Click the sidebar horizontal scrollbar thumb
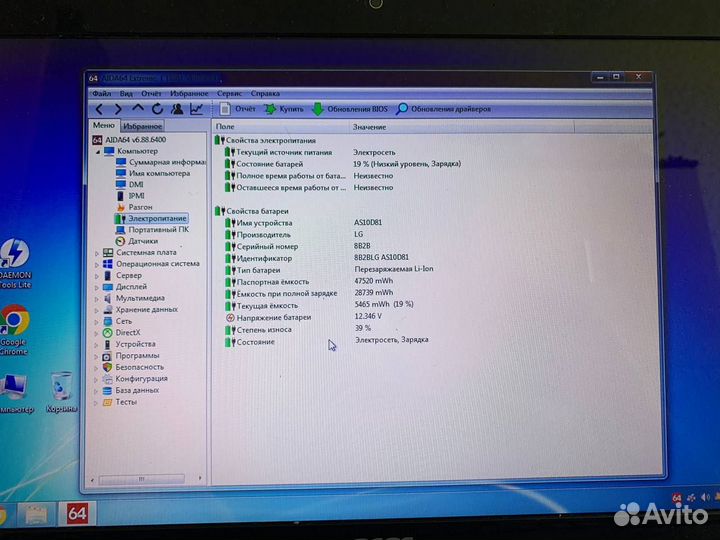Viewport: 720px width, 540px height. [141, 479]
